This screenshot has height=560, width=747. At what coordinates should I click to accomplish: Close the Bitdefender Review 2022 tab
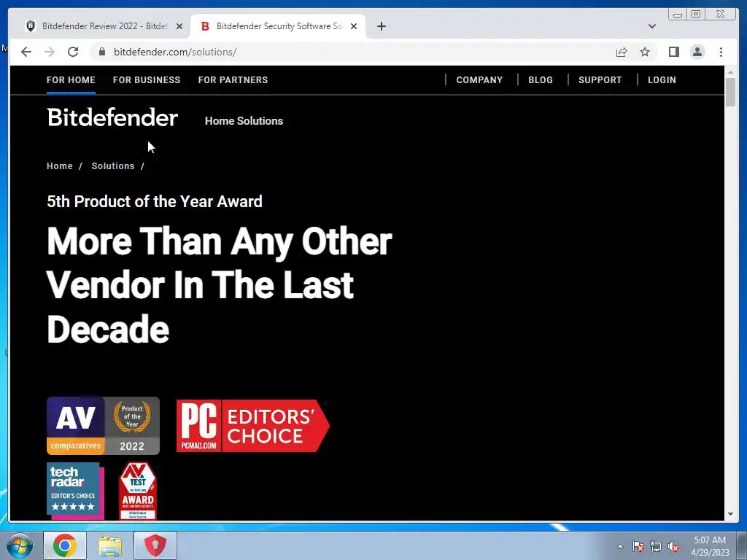179,26
